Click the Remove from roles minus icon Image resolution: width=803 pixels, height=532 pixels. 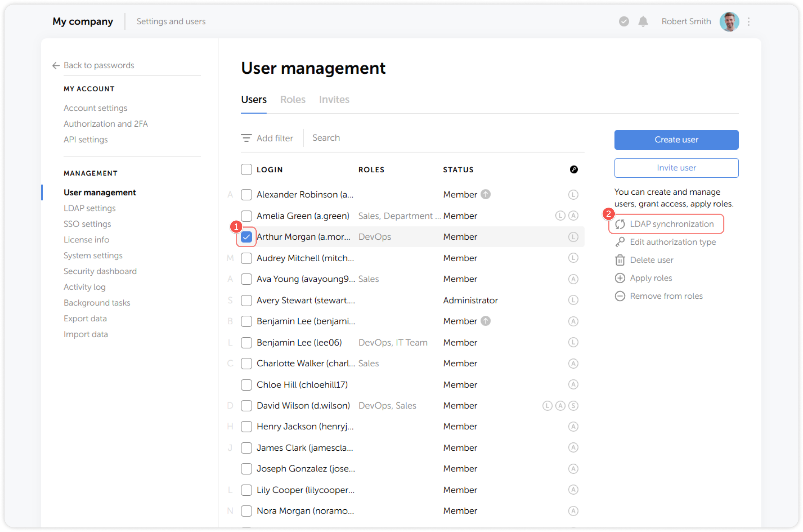[x=620, y=296]
